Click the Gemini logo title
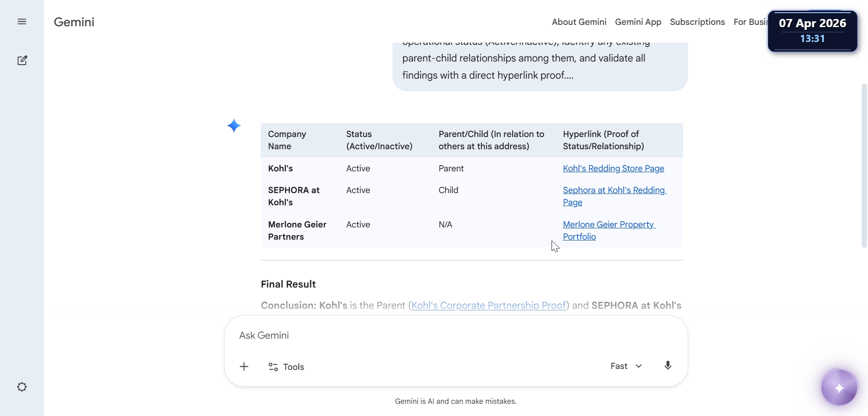This screenshot has height=416, width=868. point(74,22)
